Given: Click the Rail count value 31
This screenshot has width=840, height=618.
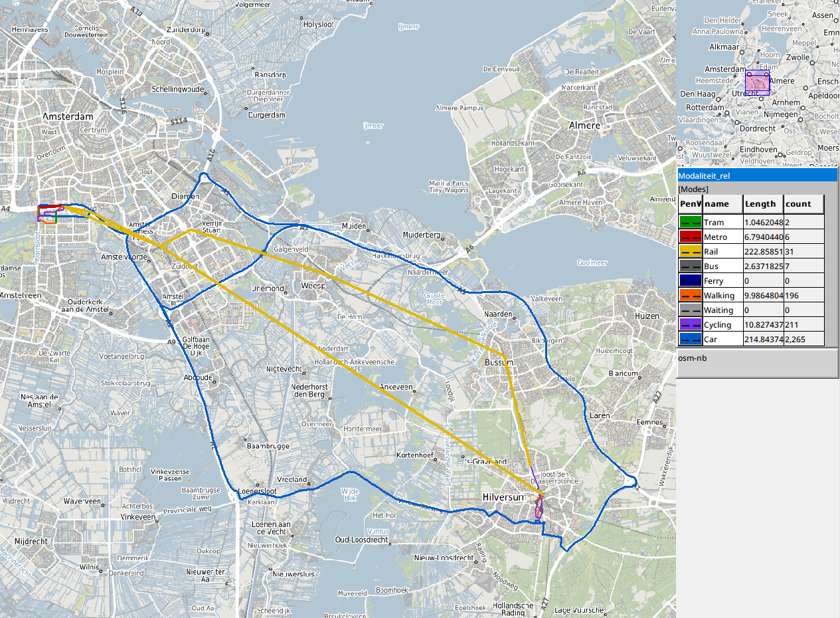Looking at the screenshot, I should (803, 252).
